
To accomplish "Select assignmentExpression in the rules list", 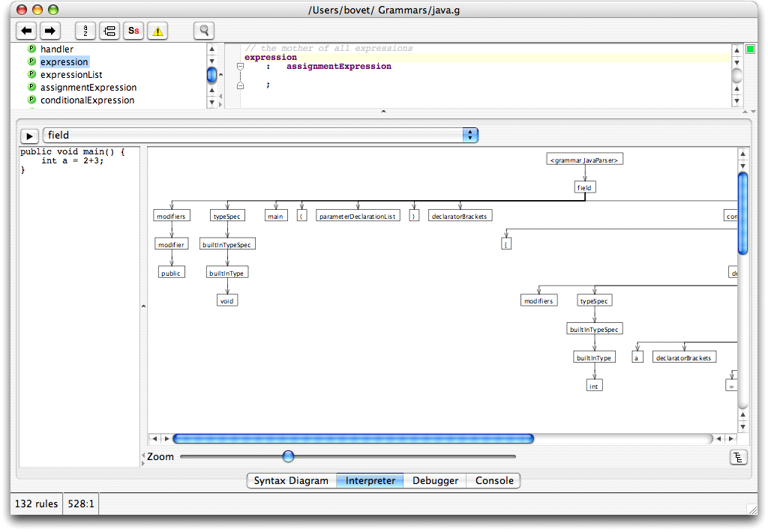I will point(88,88).
